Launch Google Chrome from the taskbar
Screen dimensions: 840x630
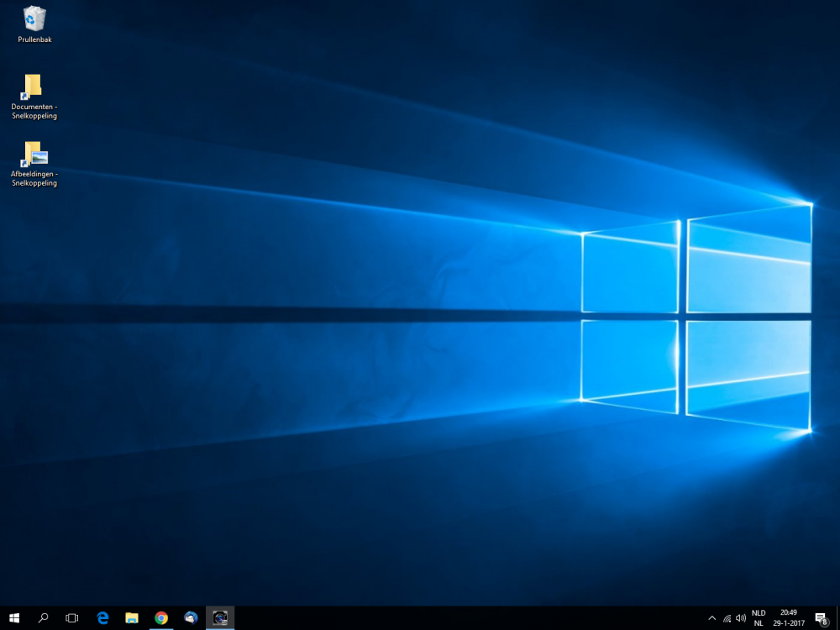click(161, 617)
